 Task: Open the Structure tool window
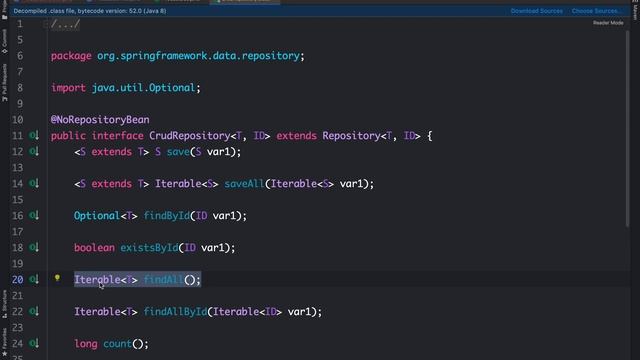[4, 304]
